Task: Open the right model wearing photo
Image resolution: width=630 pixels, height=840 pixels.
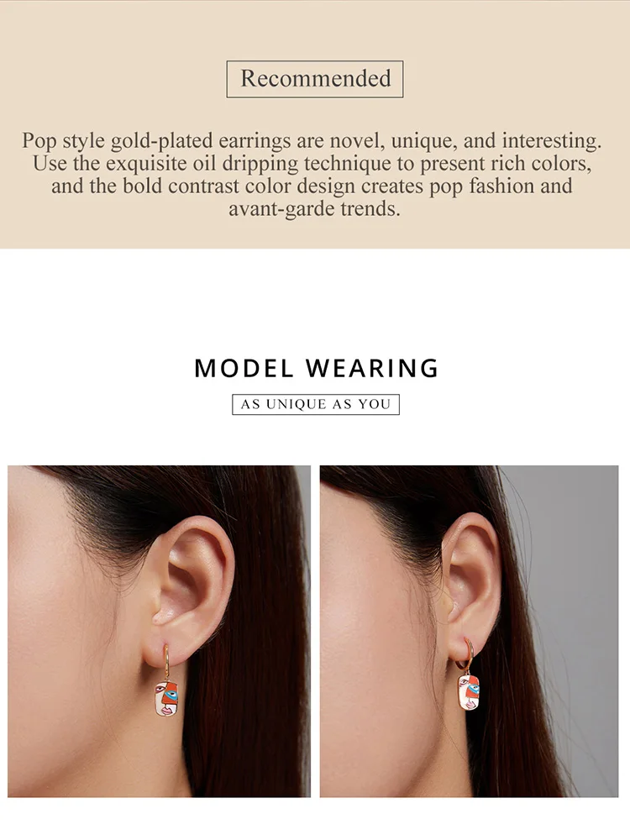Action: [x=470, y=631]
